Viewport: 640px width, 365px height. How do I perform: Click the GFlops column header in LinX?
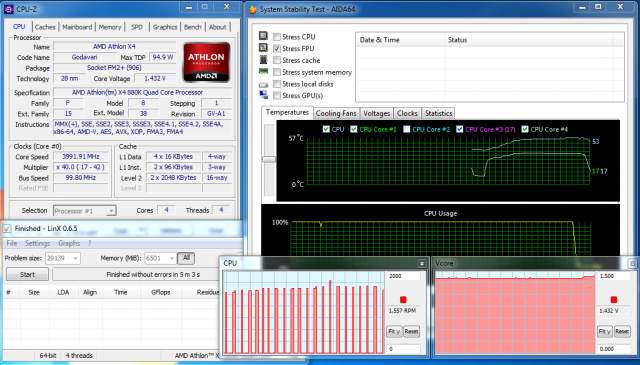pyautogui.click(x=161, y=292)
